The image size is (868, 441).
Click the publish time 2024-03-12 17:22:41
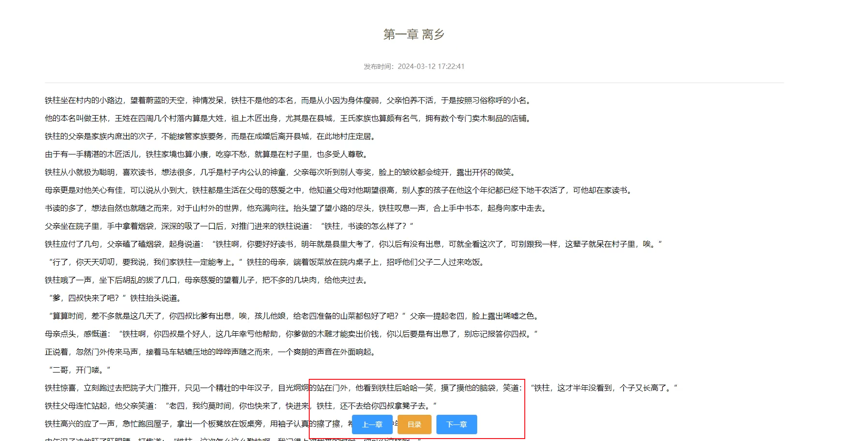click(431, 67)
